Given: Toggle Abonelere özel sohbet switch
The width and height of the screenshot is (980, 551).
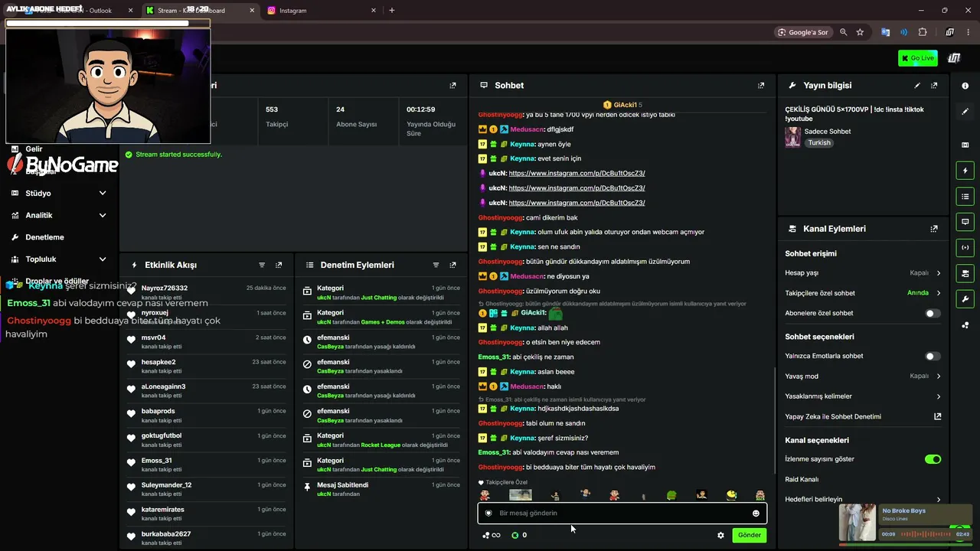Looking at the screenshot, I should click(933, 313).
